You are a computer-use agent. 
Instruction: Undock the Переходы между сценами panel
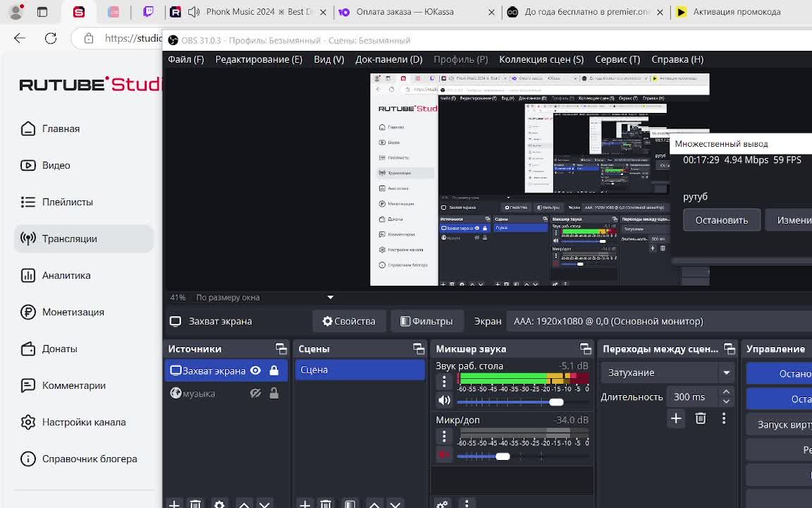pos(729,349)
